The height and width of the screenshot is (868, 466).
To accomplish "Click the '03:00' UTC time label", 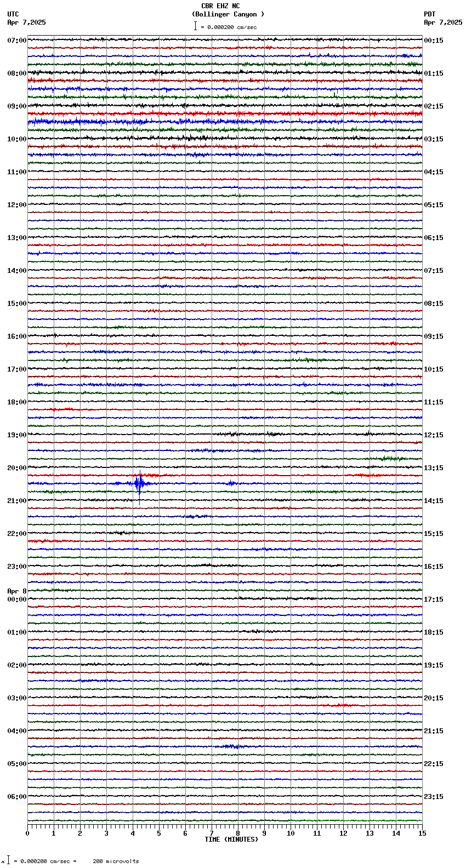I will point(17,698).
